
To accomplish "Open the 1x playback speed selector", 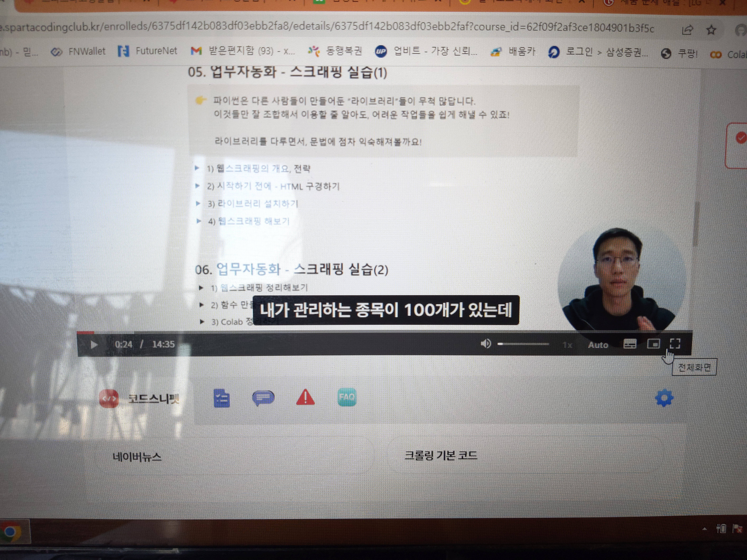I will pos(567,345).
